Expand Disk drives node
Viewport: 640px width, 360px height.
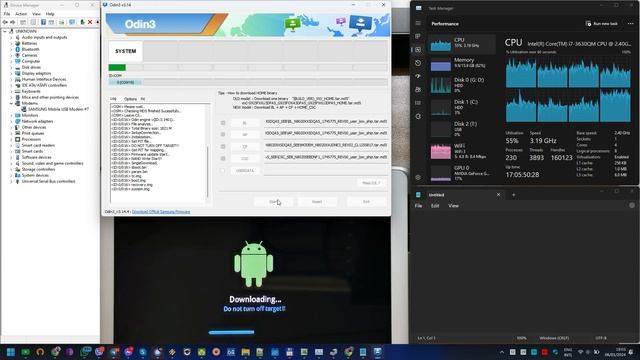[x=11, y=67]
